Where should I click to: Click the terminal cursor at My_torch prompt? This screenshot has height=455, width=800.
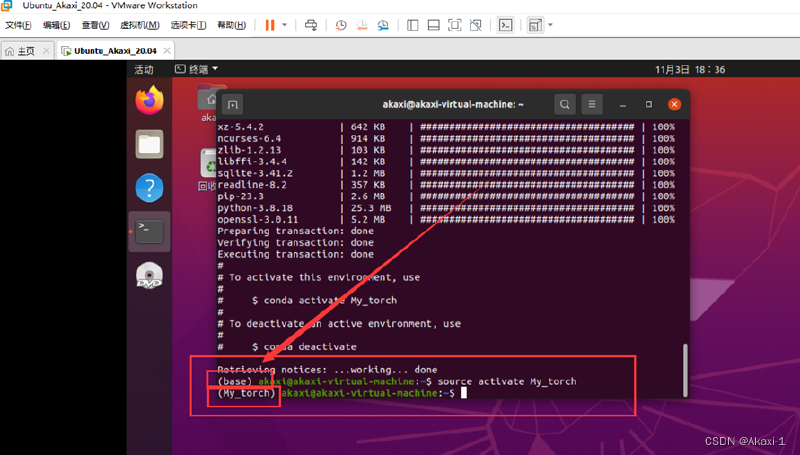464,393
